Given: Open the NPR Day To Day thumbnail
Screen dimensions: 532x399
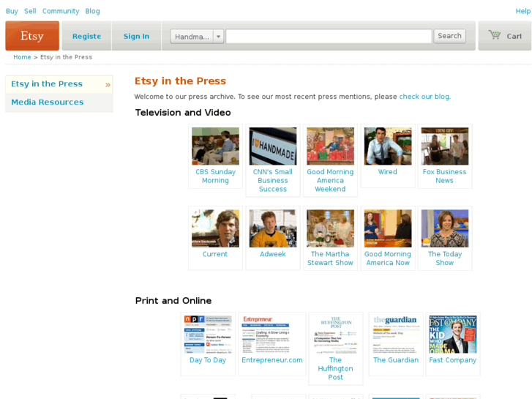Looking at the screenshot, I should (208, 335).
